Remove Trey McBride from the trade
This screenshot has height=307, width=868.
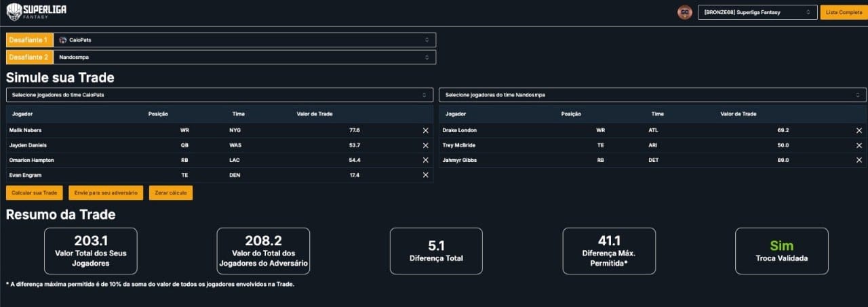point(859,145)
